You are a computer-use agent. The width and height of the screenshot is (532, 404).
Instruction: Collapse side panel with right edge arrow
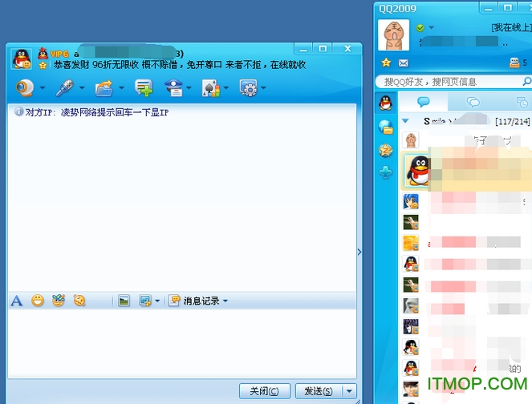coord(359,252)
